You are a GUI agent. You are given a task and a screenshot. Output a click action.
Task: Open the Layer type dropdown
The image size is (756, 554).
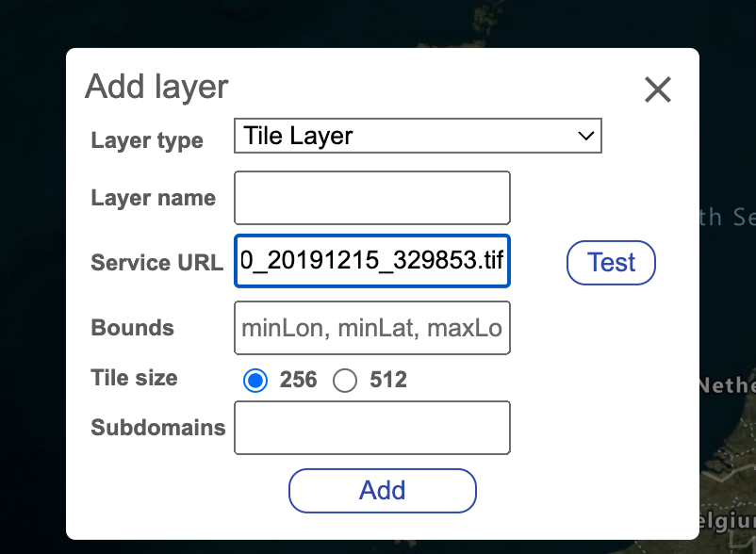point(418,136)
